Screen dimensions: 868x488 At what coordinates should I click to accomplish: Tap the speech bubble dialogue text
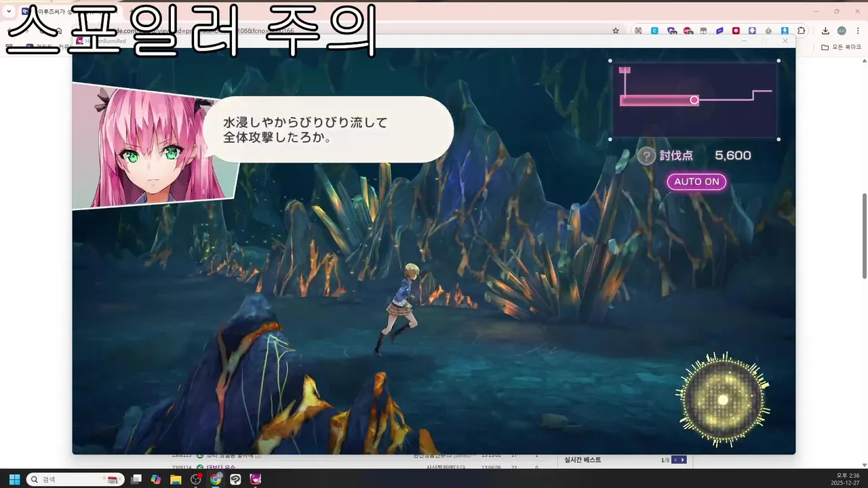pos(305,129)
